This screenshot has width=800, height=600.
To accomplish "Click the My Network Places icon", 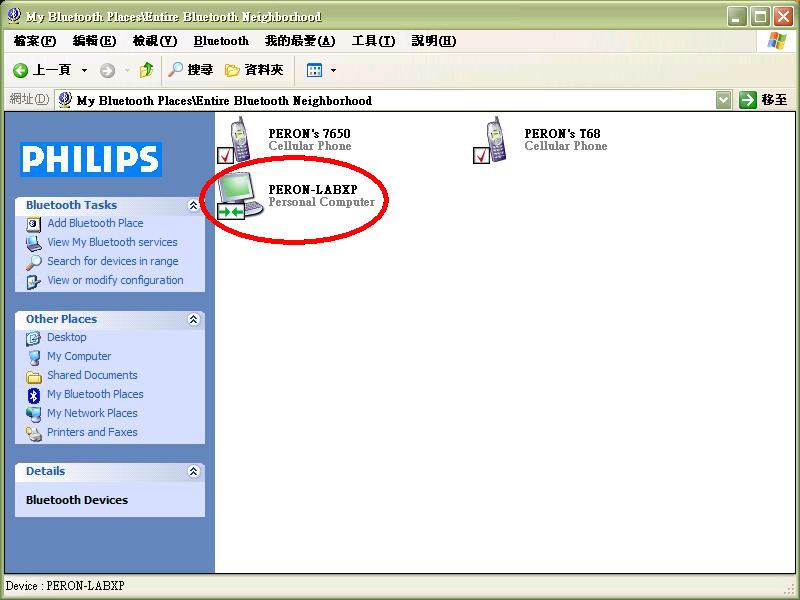I will (34, 414).
